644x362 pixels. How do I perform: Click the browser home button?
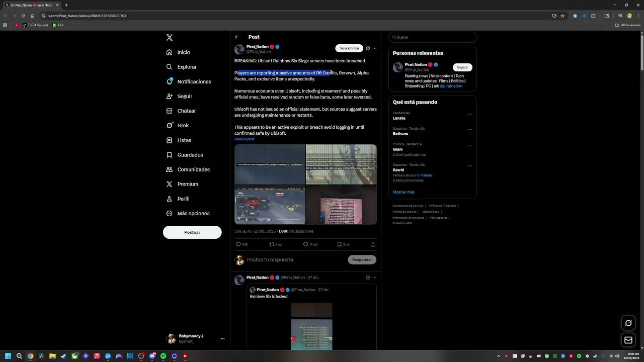click(x=33, y=16)
